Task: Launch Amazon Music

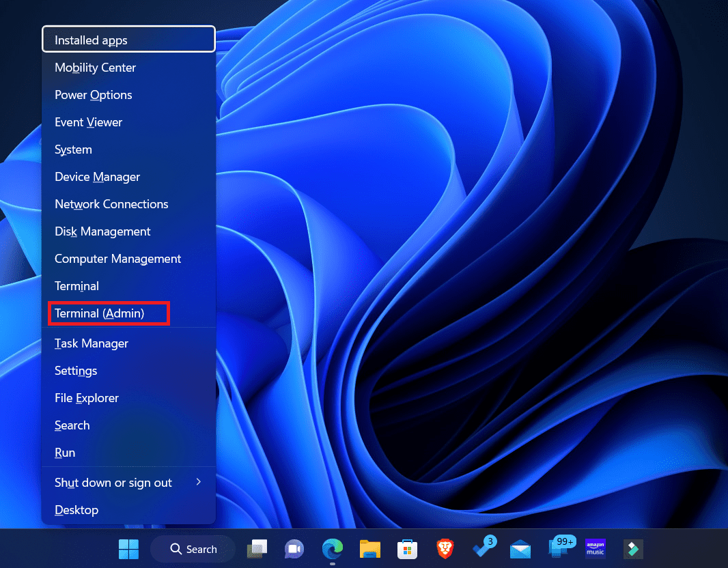Action: point(595,549)
